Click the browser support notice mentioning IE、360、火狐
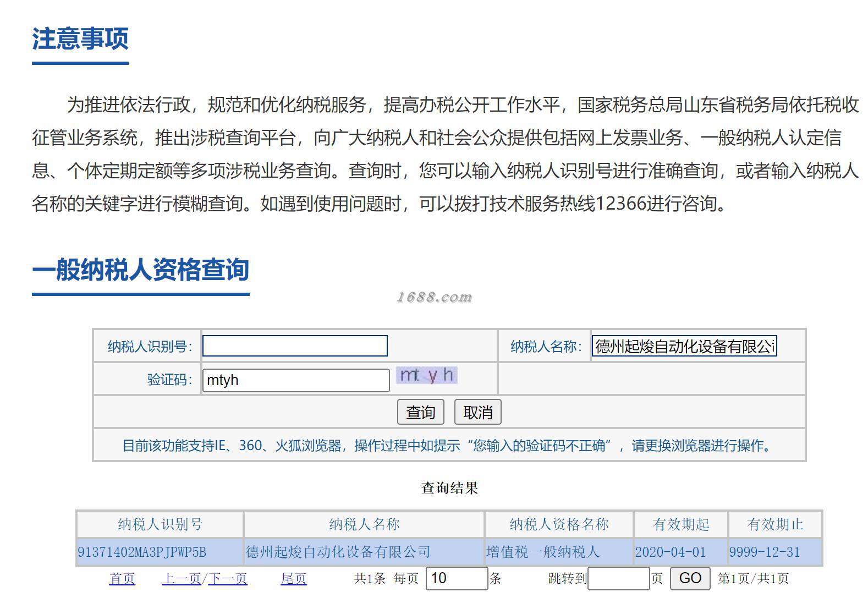The image size is (868, 592). [x=449, y=445]
